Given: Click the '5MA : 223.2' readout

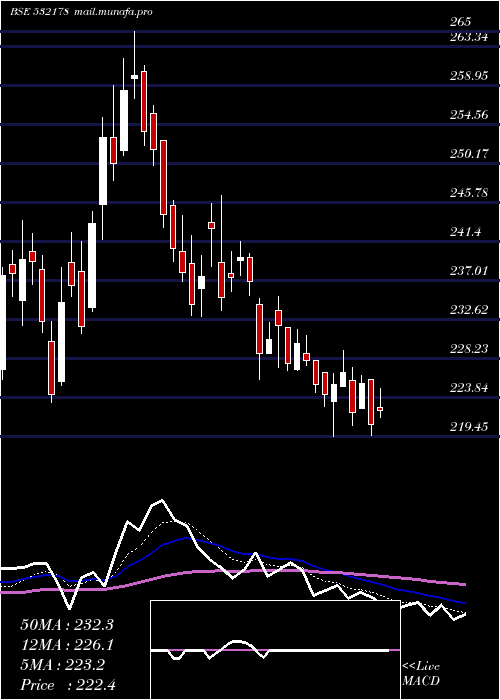Looking at the screenshot, I should coord(63,665).
